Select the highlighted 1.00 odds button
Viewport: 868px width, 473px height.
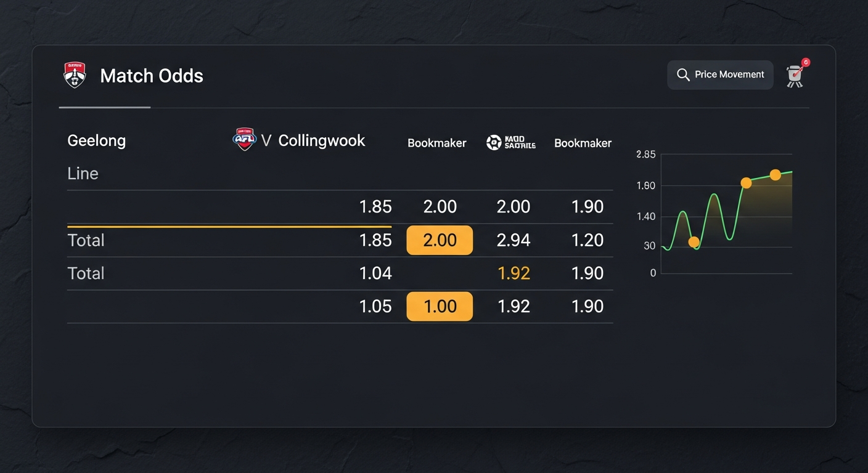point(440,307)
